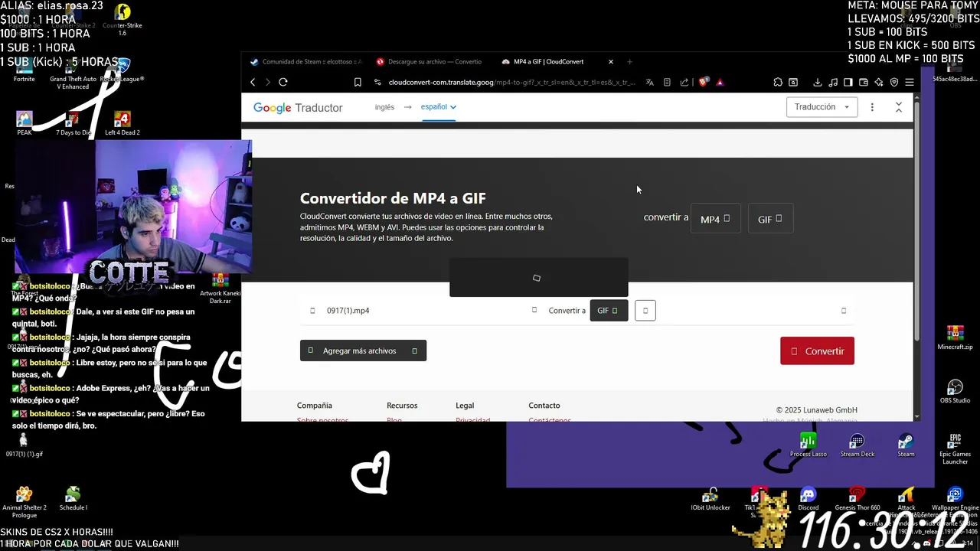Image resolution: width=980 pixels, height=551 pixels.
Task: Open Sobre nosotros footer link
Action: tap(322, 420)
